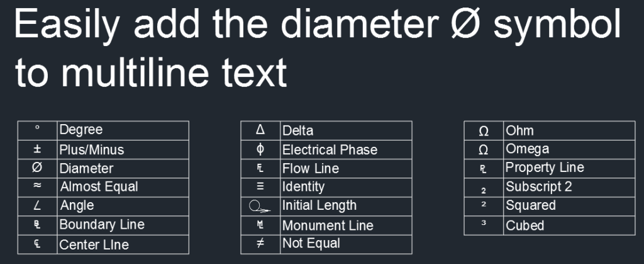Select the 'Subscript 2' label
This screenshot has height=264, width=644.
click(x=539, y=187)
